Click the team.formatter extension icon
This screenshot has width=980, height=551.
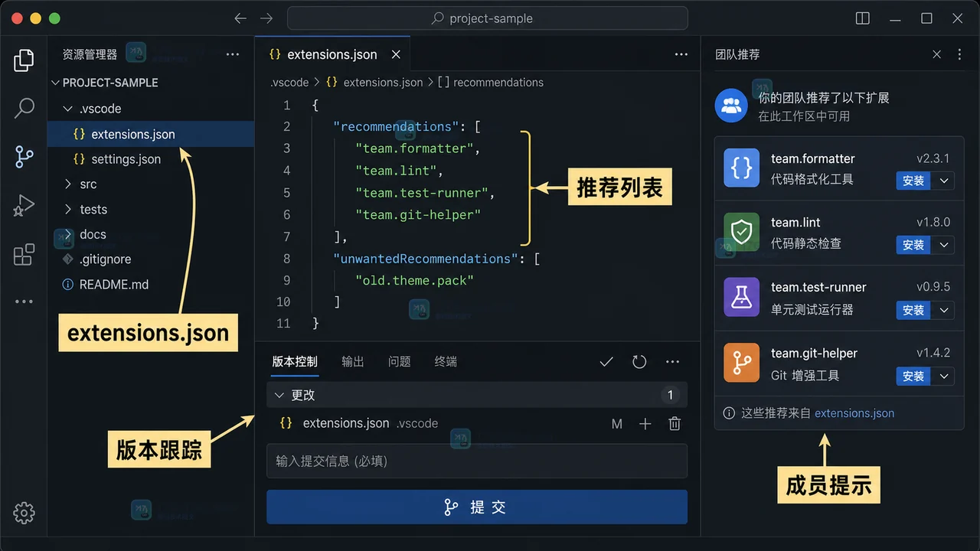(741, 168)
